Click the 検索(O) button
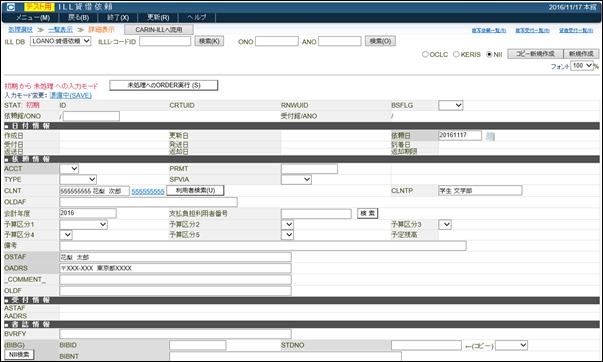 380,41
